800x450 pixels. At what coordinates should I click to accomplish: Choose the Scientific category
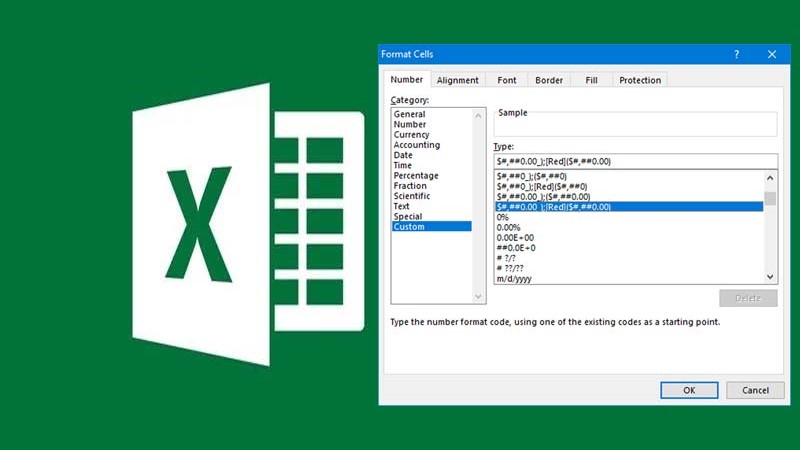tap(432, 196)
